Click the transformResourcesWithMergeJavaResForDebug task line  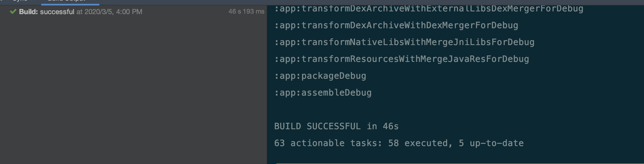401,59
